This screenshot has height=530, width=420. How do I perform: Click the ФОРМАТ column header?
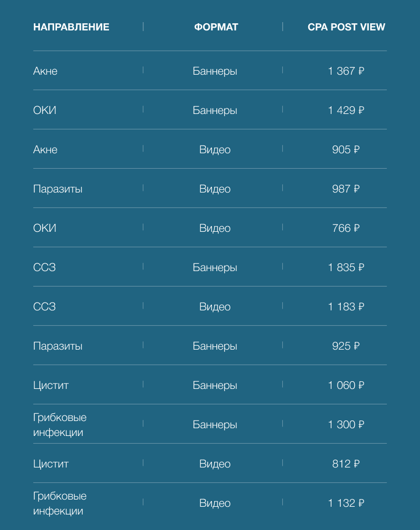pos(216,27)
